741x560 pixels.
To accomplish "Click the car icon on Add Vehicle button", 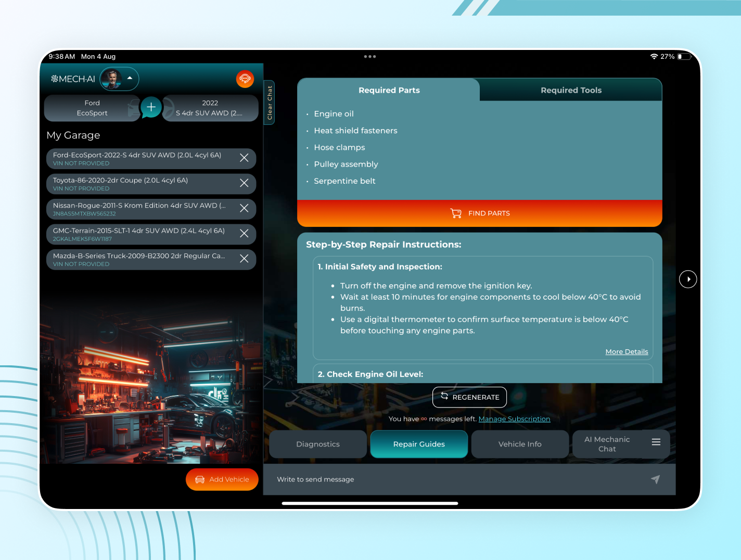I will pos(199,479).
